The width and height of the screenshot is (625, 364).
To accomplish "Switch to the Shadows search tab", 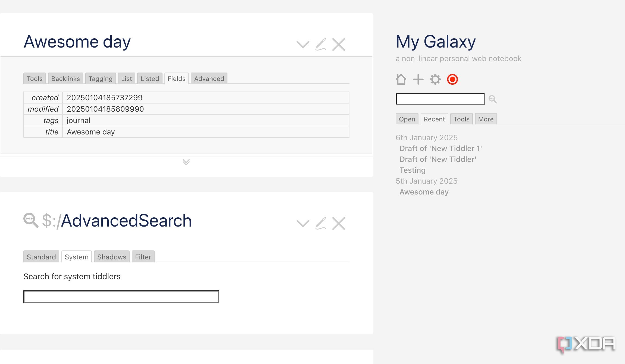I will coord(111,257).
